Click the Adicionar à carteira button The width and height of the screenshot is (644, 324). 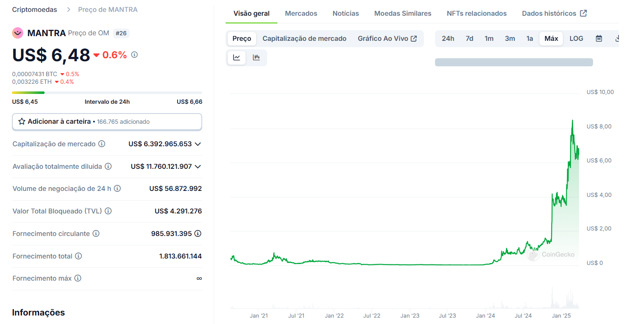tap(107, 122)
